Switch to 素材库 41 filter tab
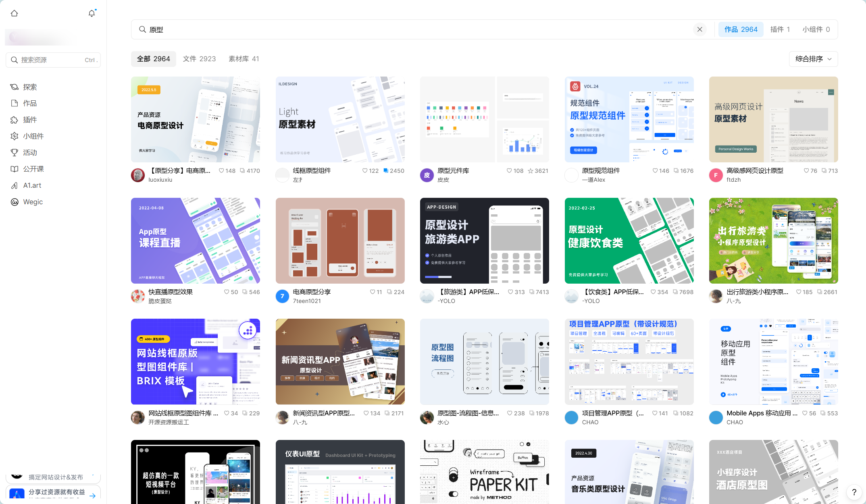The height and width of the screenshot is (504, 866). [244, 59]
